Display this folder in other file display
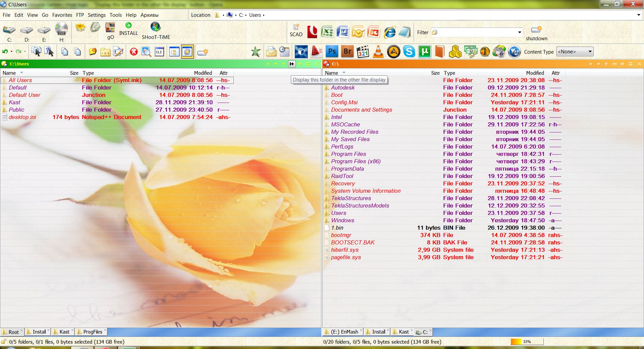The height and width of the screenshot is (349, 644). tap(291, 64)
